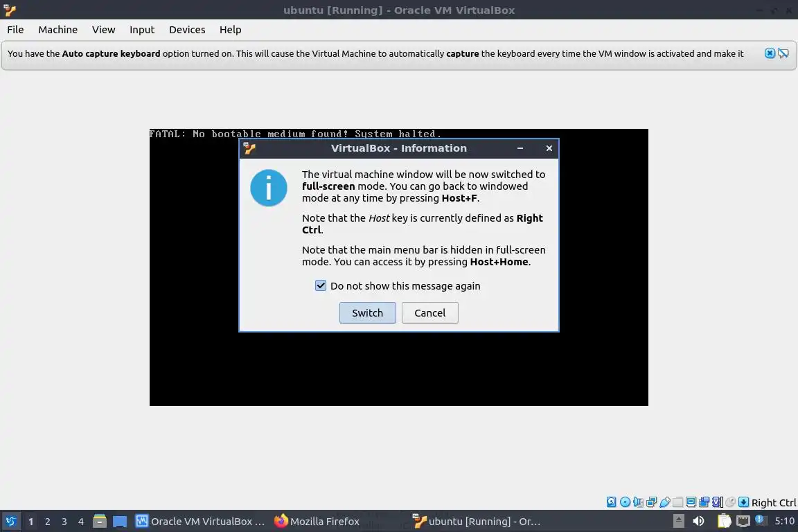Image resolution: width=798 pixels, height=532 pixels.
Task: Click the wired network tray icon
Action: 743,522
